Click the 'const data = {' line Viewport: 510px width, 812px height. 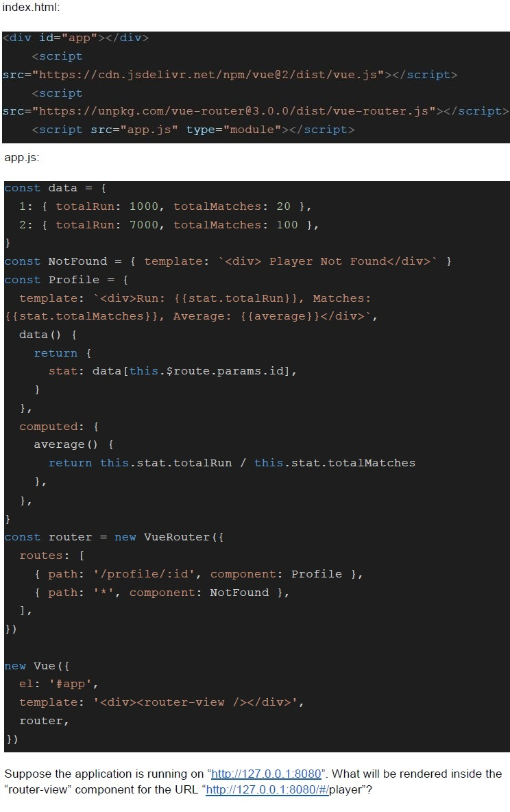point(56,188)
